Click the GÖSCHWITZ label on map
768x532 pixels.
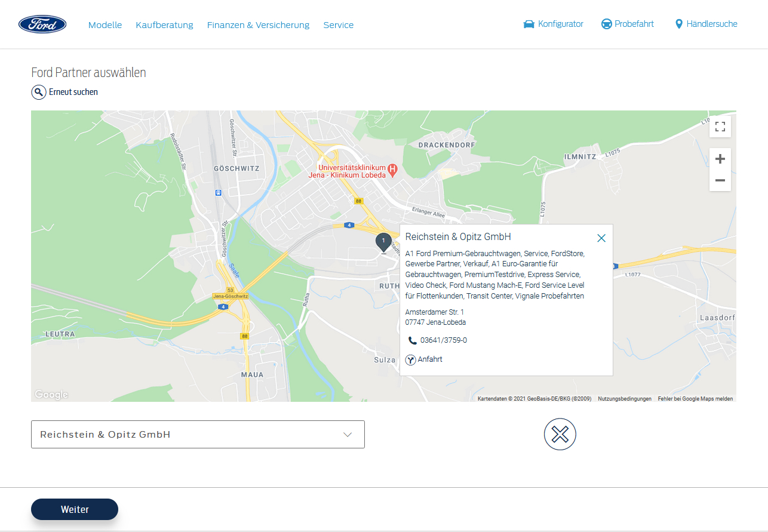pos(236,168)
